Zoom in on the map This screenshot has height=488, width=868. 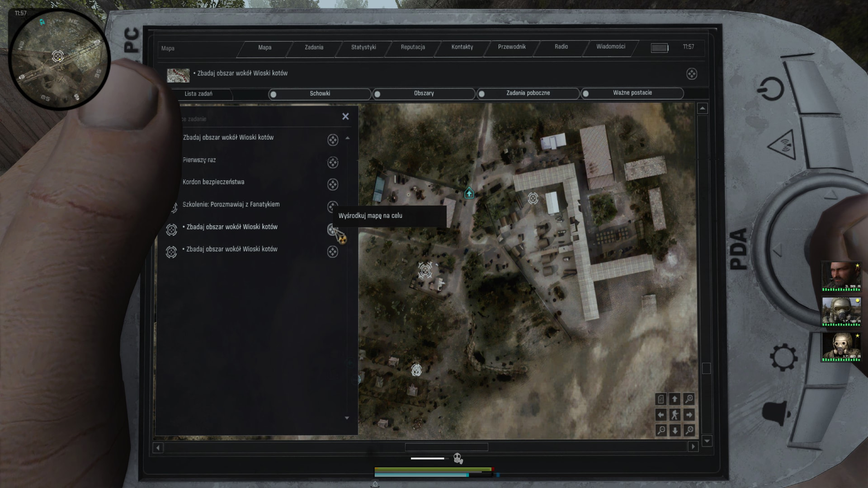tap(689, 399)
